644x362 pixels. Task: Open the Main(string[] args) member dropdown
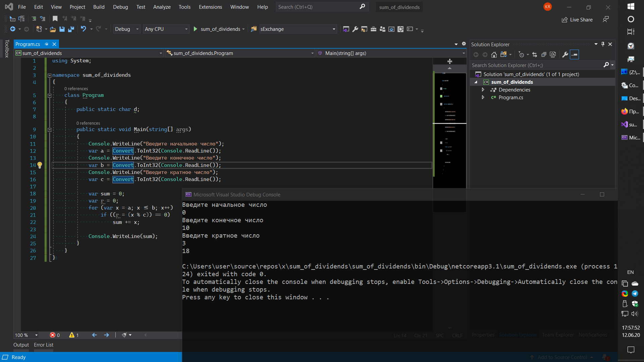(x=391, y=53)
